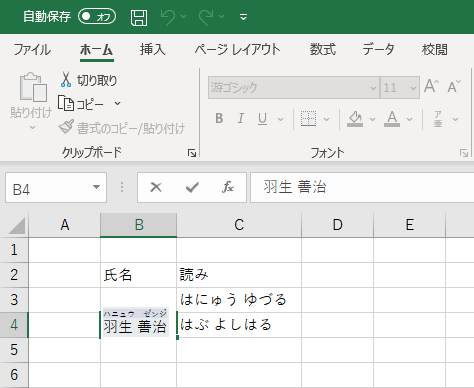Click the Redo arrow icon
This screenshot has height=388, width=474.
[206, 17]
